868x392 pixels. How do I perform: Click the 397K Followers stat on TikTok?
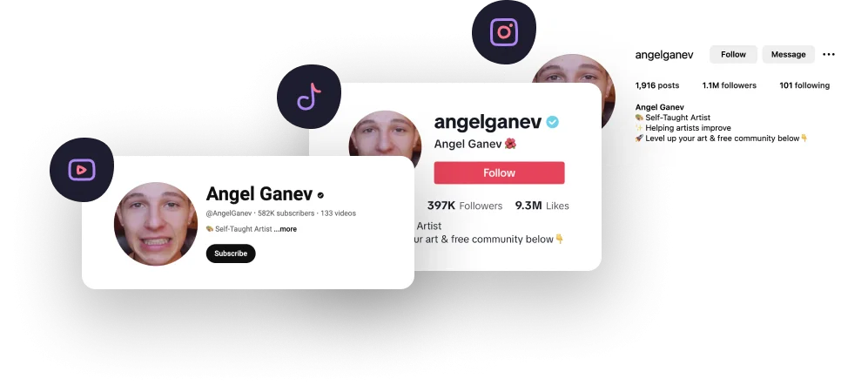tap(465, 206)
